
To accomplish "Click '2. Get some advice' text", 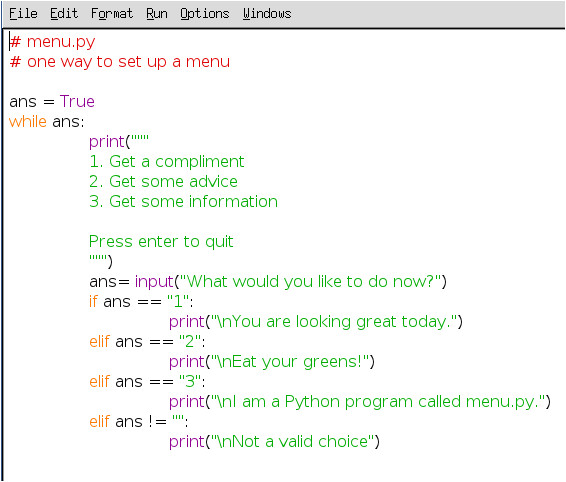I will [164, 182].
